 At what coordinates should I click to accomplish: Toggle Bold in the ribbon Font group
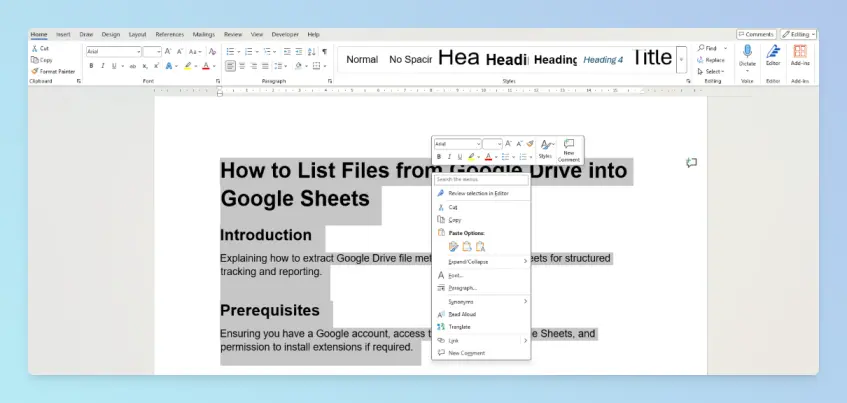[91, 66]
